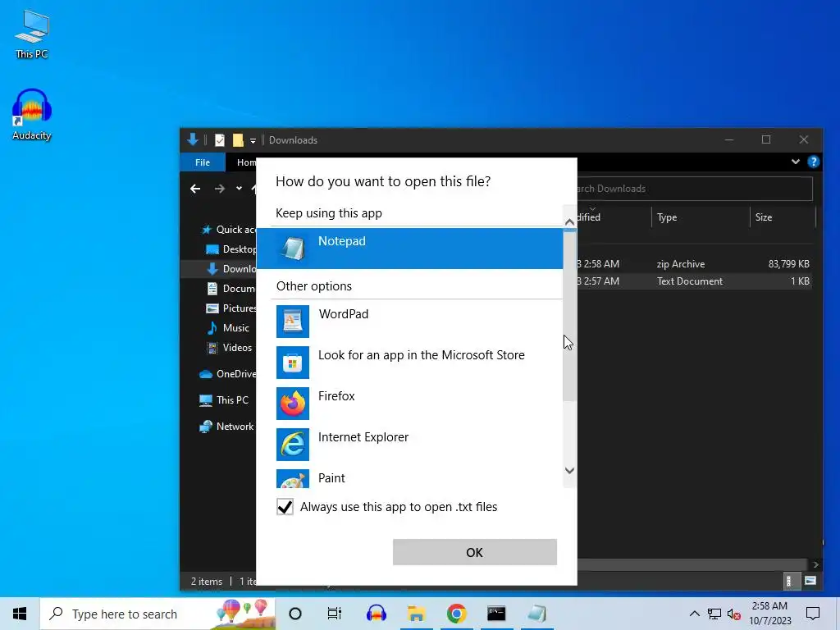Open the Action Center notifications icon
The height and width of the screenshot is (630, 840).
813,614
